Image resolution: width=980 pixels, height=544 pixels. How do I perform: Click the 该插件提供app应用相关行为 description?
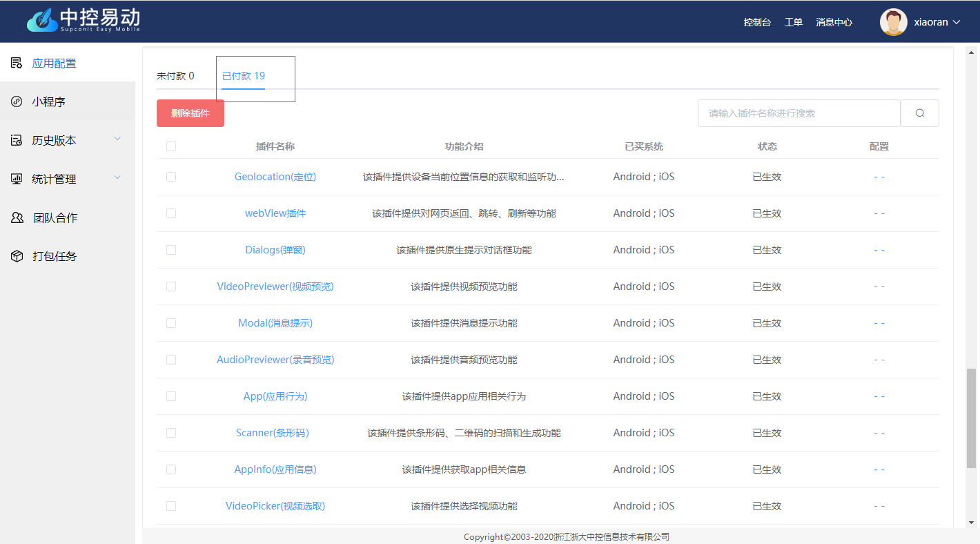[464, 396]
